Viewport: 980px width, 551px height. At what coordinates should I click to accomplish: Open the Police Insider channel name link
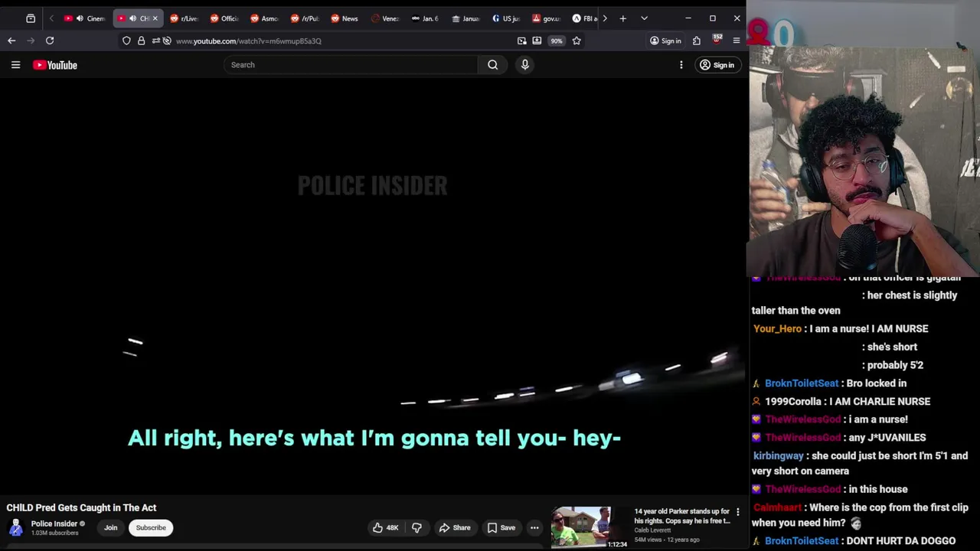click(x=54, y=523)
